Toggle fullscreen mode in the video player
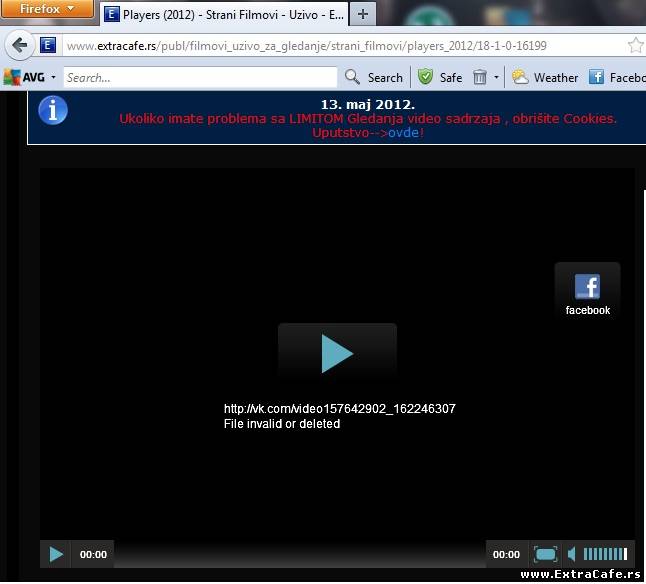This screenshot has width=646, height=584. [545, 554]
